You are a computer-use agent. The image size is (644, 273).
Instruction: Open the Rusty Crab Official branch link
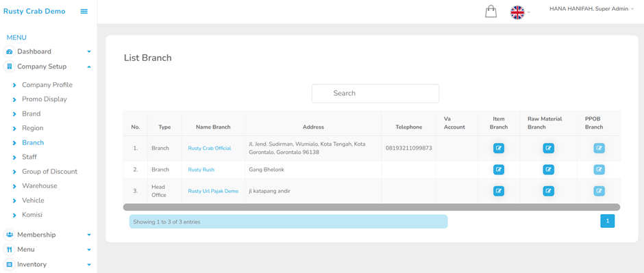[x=210, y=148]
